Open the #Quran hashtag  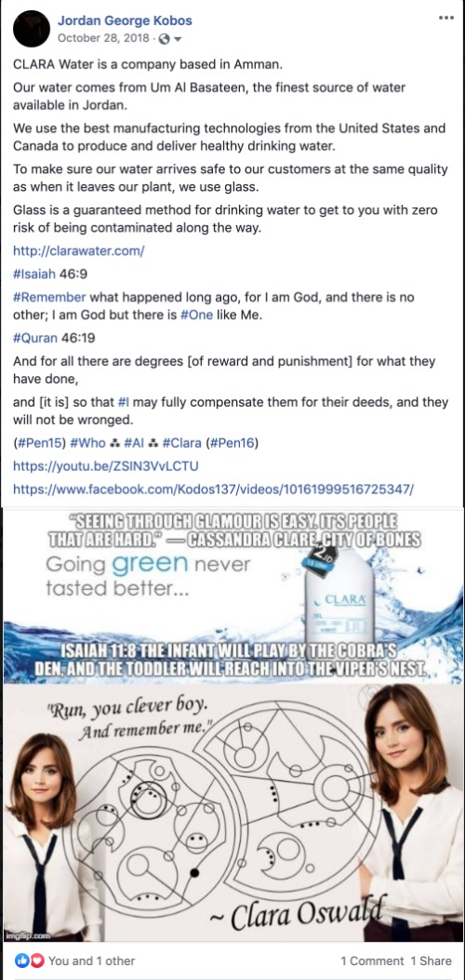tap(36, 338)
